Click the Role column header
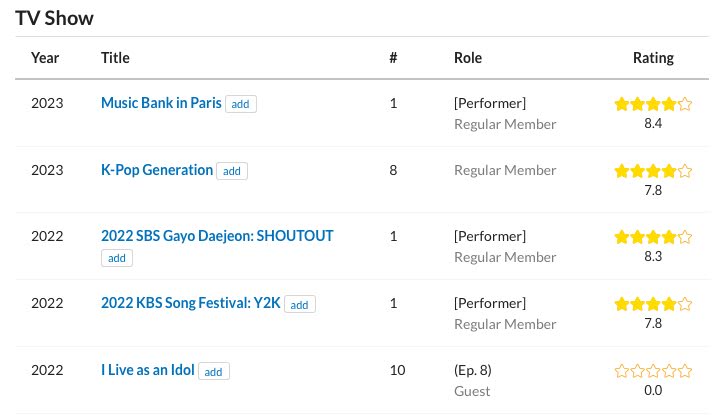Image resolution: width=724 pixels, height=419 pixels. click(x=468, y=58)
